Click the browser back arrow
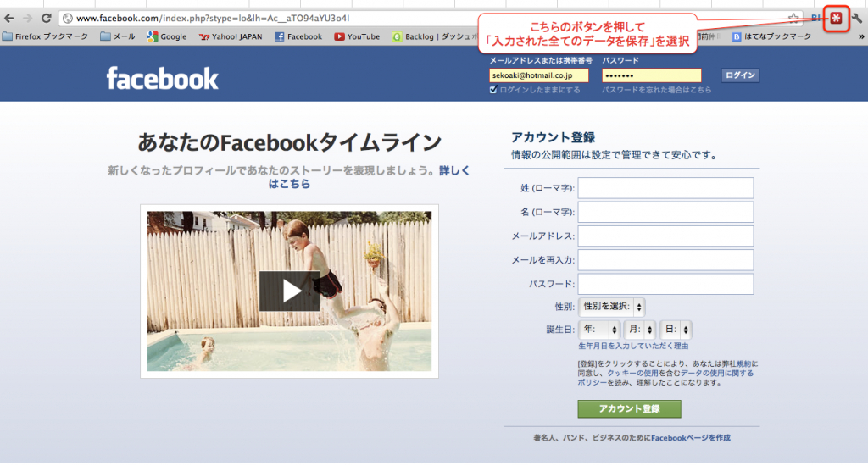The height and width of the screenshot is (466, 868). click(x=8, y=19)
